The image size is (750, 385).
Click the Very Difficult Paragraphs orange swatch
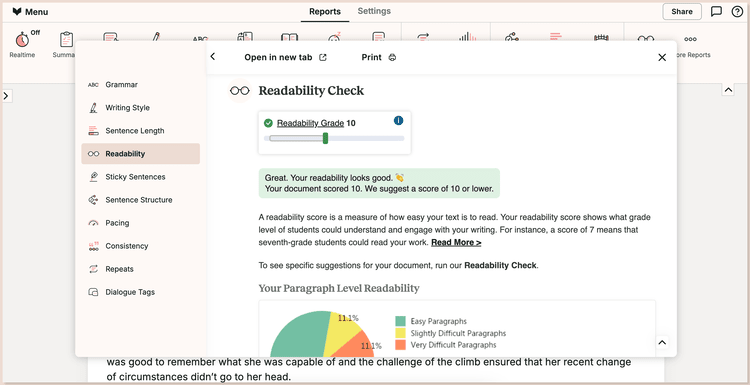coord(400,345)
